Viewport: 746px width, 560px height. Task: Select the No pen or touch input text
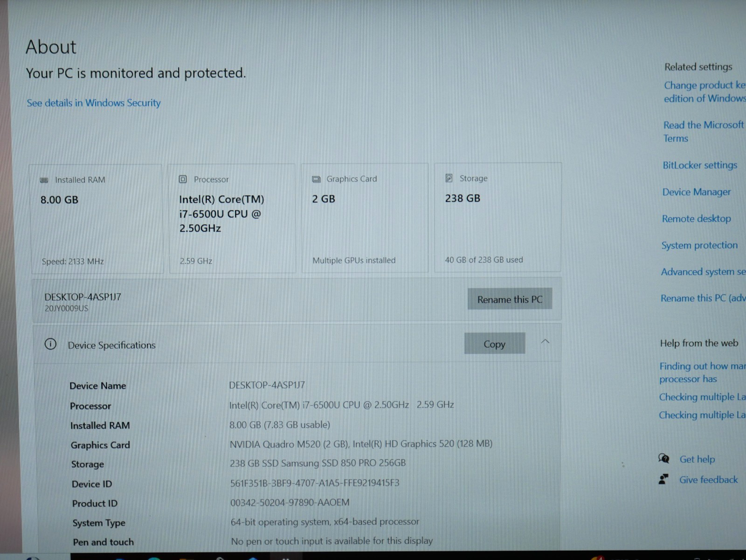332,541
